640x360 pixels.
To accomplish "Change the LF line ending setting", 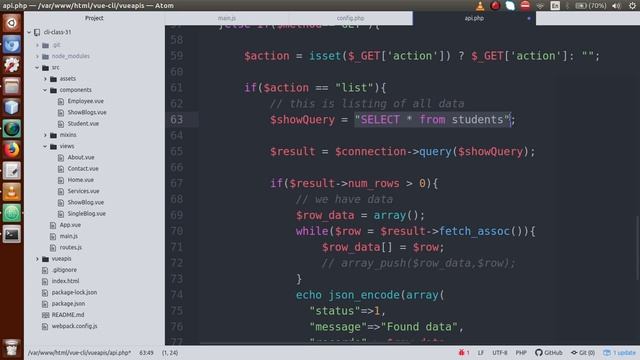I will (480, 353).
